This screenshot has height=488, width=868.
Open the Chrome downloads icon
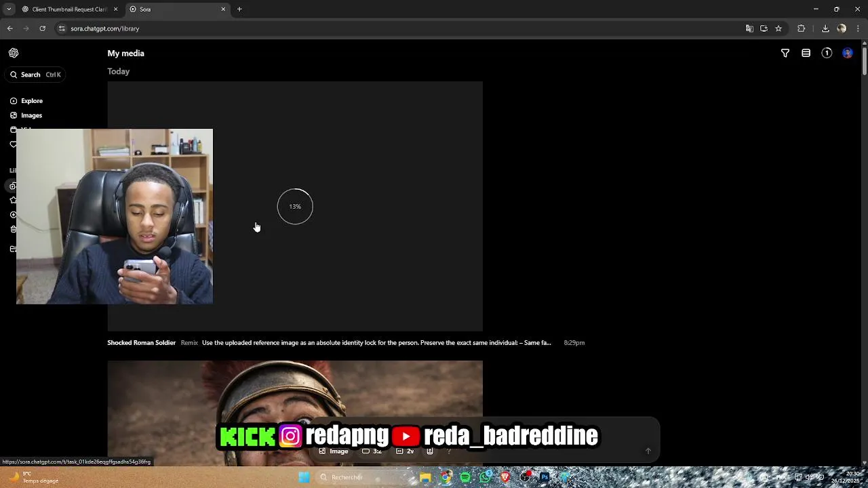(x=825, y=28)
